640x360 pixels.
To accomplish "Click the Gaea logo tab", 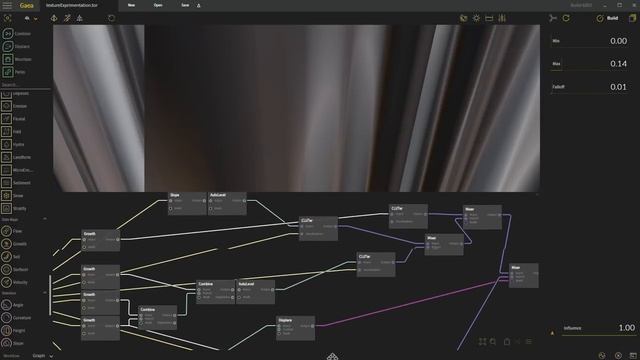I will [26, 5].
